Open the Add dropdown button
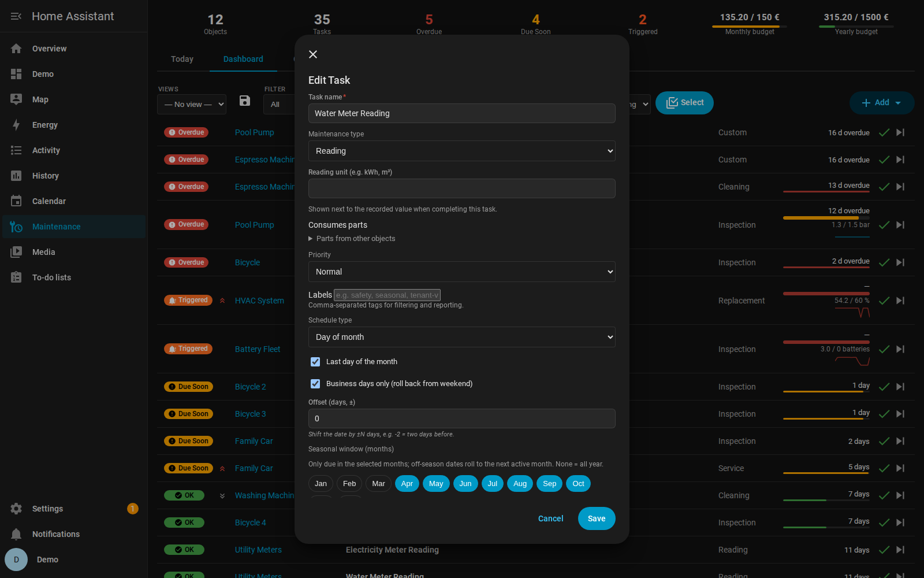Image resolution: width=924 pixels, height=578 pixels. click(882, 103)
